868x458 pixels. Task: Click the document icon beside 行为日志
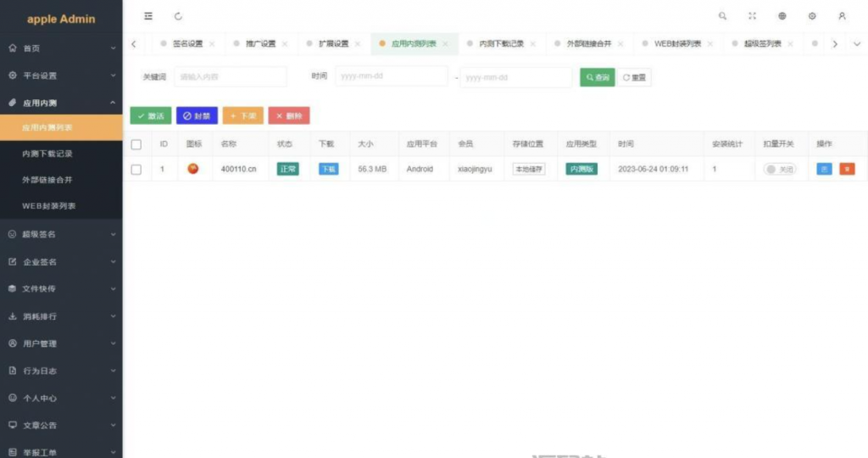tap(13, 371)
